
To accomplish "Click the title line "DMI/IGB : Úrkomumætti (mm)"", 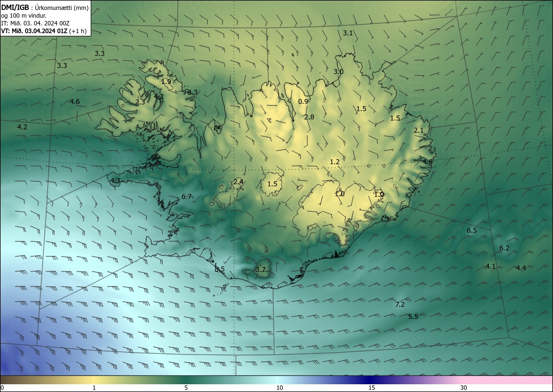I will (45, 8).
